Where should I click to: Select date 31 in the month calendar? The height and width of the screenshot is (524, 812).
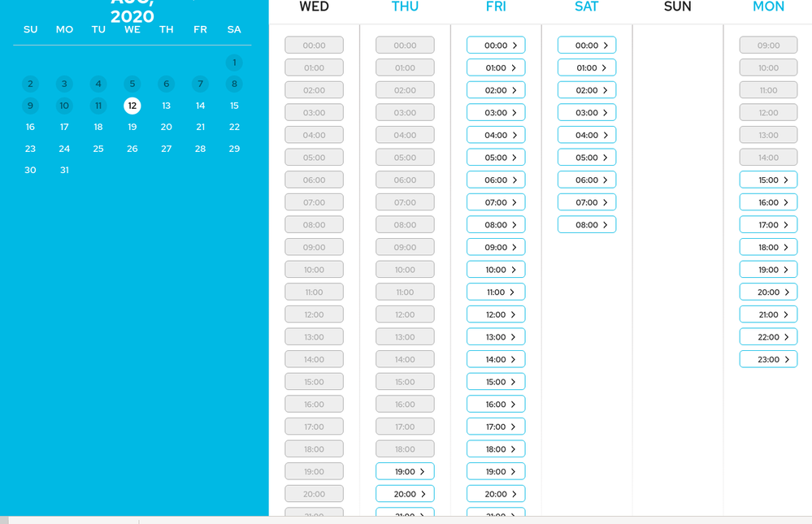64,170
